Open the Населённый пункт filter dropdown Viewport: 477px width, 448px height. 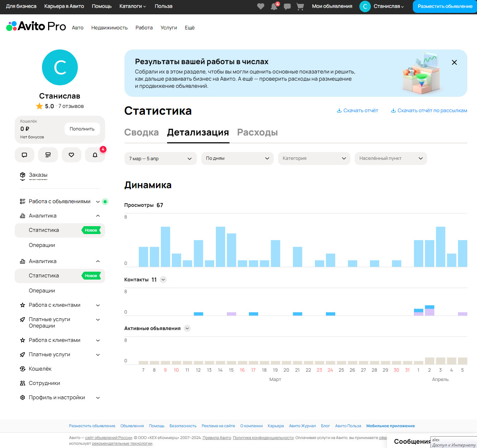tap(391, 158)
